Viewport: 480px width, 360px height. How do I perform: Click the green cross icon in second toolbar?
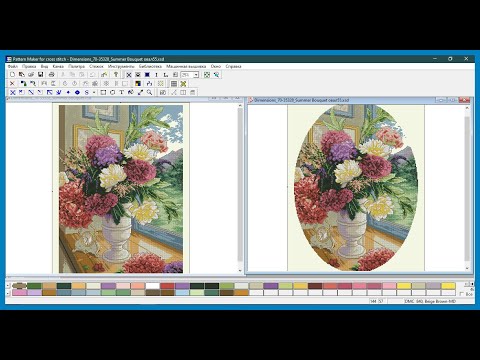(183, 83)
